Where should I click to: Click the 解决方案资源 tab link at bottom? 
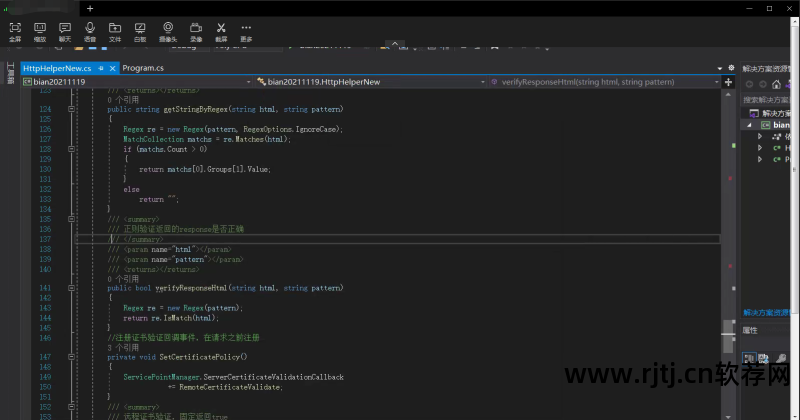click(766, 312)
